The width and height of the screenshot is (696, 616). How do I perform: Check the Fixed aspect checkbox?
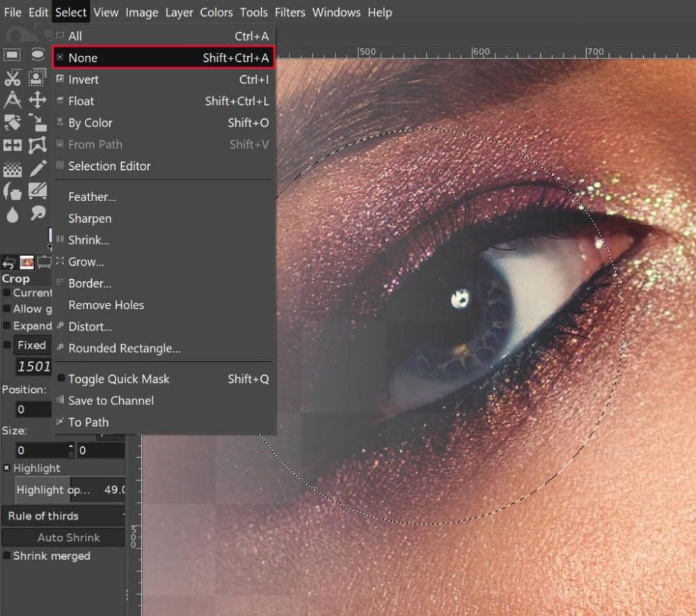7,345
